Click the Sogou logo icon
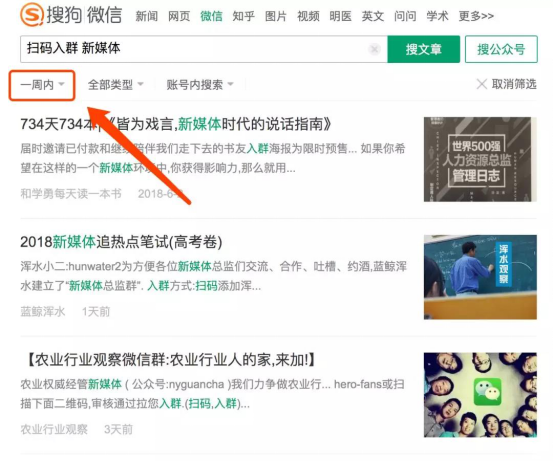Image resolution: width=553 pixels, height=462 pixels. click(x=32, y=14)
